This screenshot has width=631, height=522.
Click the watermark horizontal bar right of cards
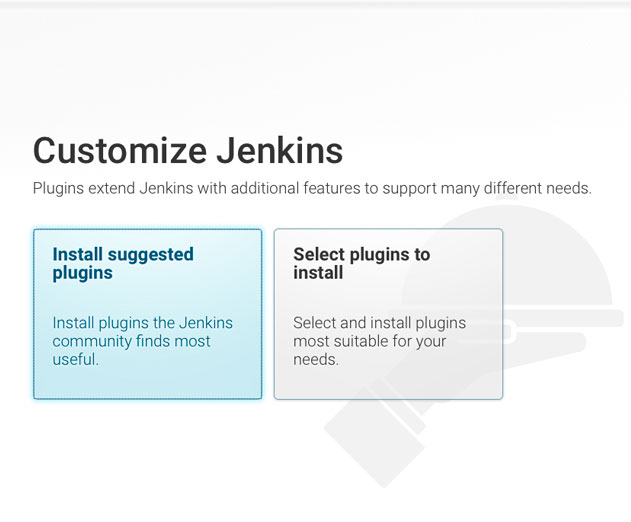pos(563,318)
